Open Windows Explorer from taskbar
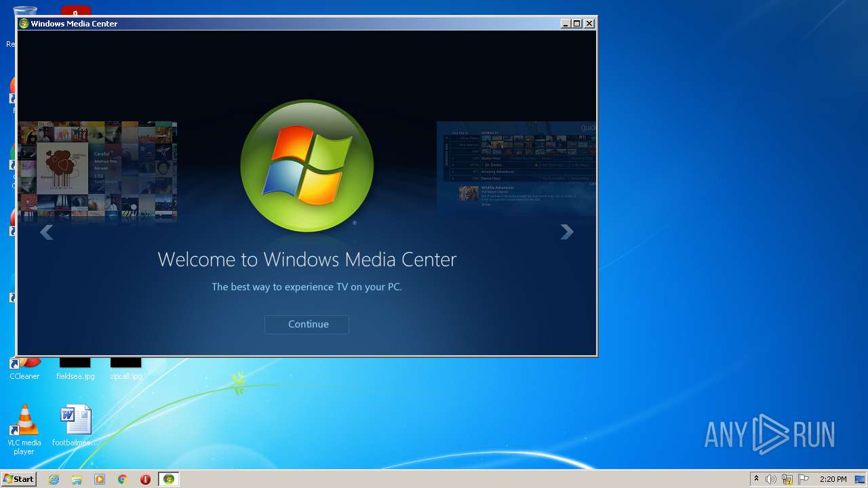 (x=77, y=479)
